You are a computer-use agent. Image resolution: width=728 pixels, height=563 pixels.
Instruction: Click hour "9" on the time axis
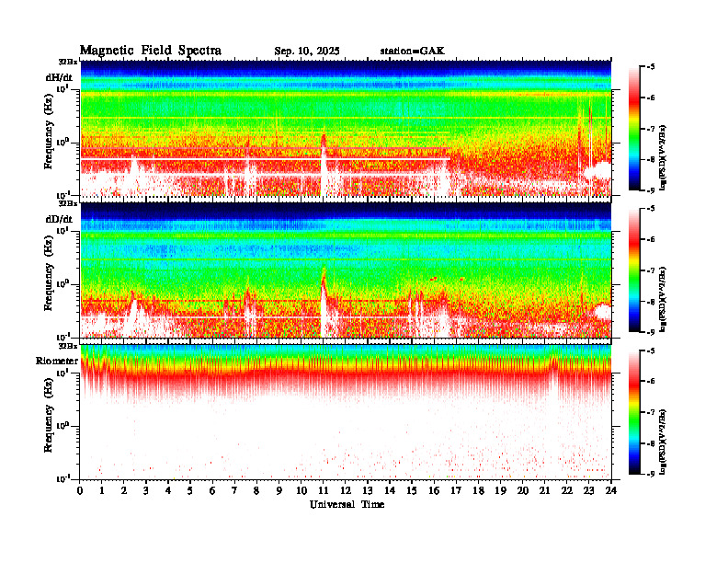point(279,490)
